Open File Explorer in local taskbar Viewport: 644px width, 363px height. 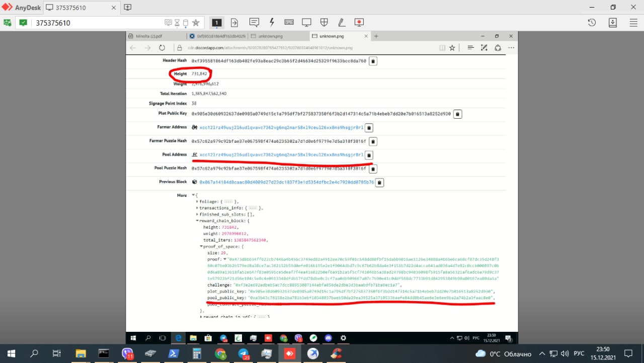pos(80,353)
